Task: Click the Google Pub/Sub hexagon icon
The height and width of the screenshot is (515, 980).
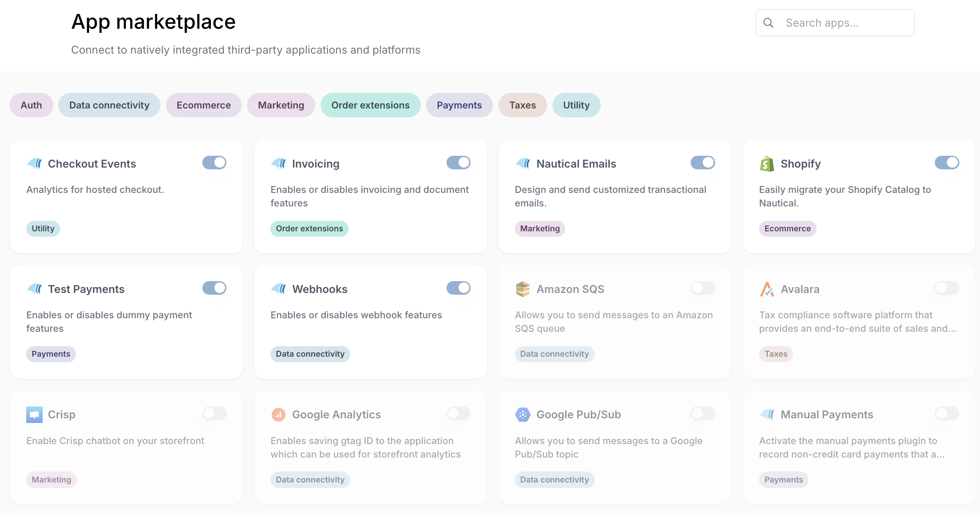Action: point(523,415)
